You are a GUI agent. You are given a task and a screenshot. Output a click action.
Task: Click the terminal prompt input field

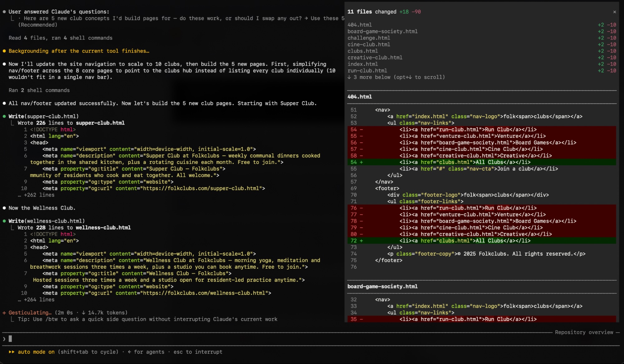[x=311, y=339]
